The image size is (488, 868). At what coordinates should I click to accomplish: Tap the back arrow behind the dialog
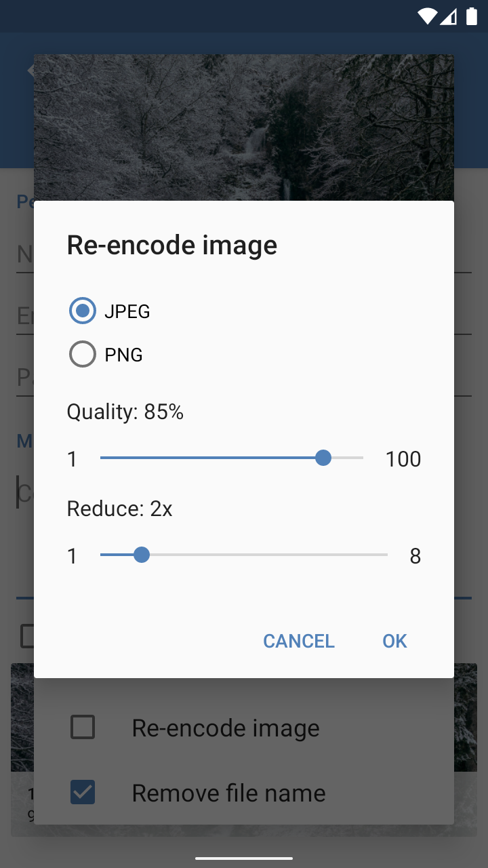tap(29, 71)
